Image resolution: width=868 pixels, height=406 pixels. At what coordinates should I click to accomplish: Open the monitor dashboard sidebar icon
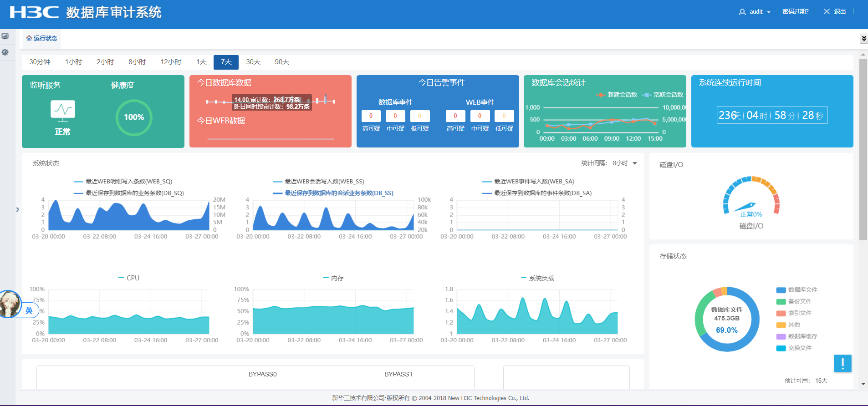5,36
